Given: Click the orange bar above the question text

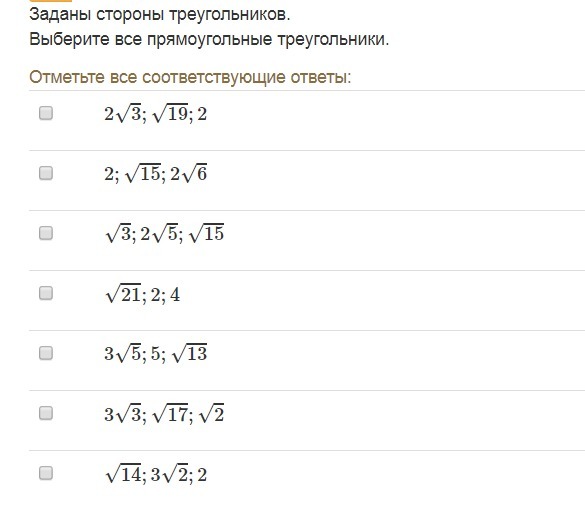Looking at the screenshot, I should 50,1.
